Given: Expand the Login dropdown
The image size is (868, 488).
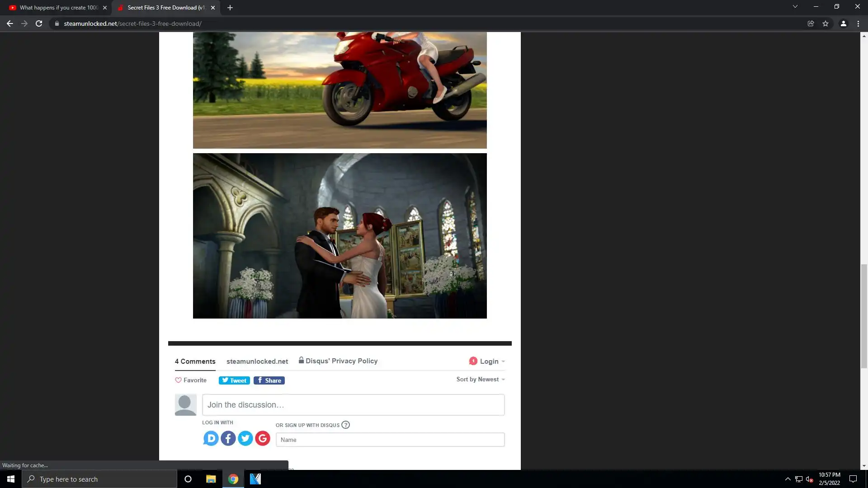Looking at the screenshot, I should click(x=487, y=361).
